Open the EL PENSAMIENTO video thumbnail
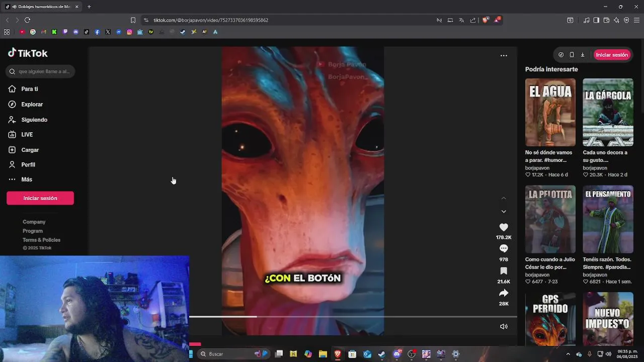 608,219
